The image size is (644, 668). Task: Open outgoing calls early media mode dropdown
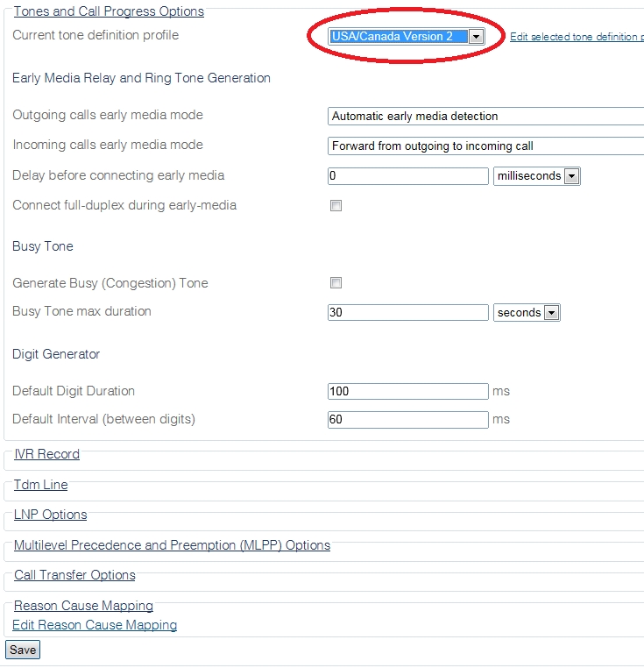tap(486, 116)
